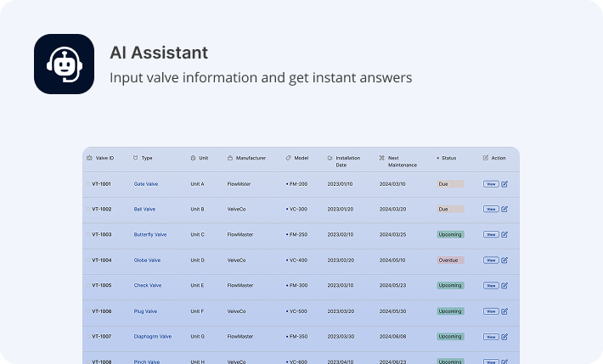View details for VT-1001
603x364 pixels.
[490, 183]
